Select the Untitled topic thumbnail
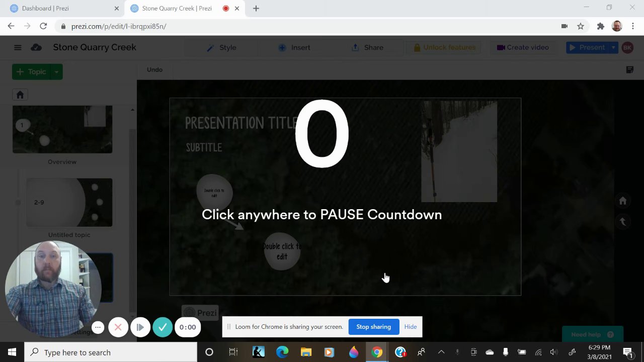 [x=69, y=202]
